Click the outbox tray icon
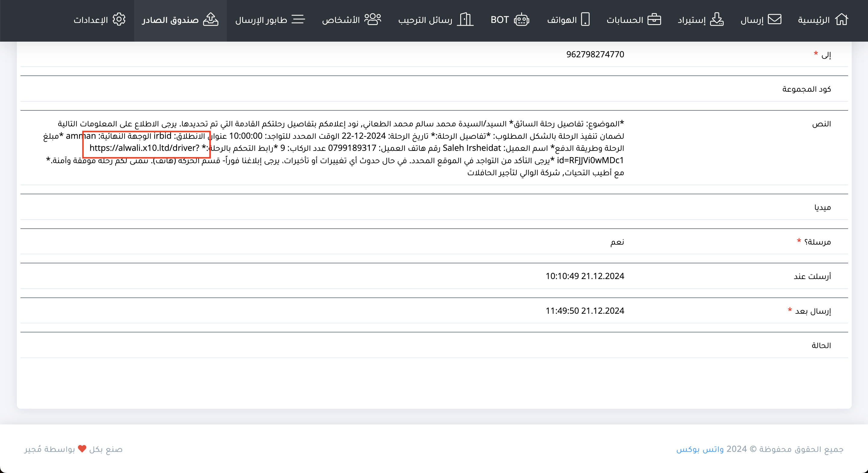The width and height of the screenshot is (868, 473). [x=211, y=20]
